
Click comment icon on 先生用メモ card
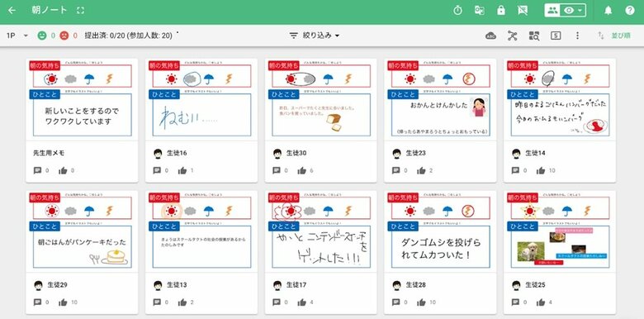37,170
